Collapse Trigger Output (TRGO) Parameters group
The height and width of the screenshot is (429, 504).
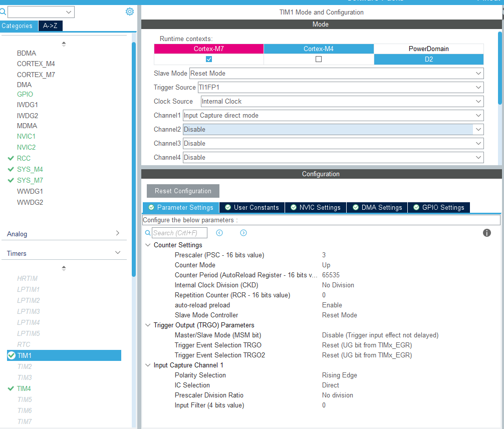pyautogui.click(x=148, y=325)
